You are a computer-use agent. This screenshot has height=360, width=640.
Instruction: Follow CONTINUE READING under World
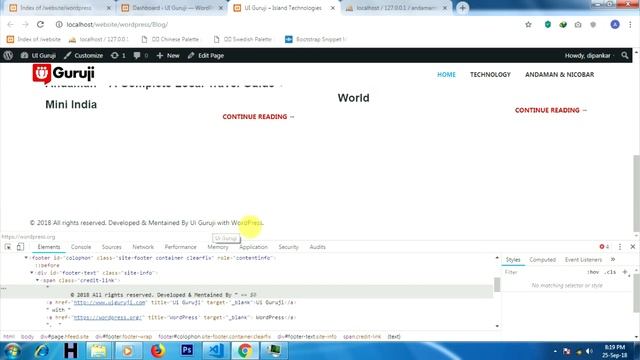click(551, 110)
